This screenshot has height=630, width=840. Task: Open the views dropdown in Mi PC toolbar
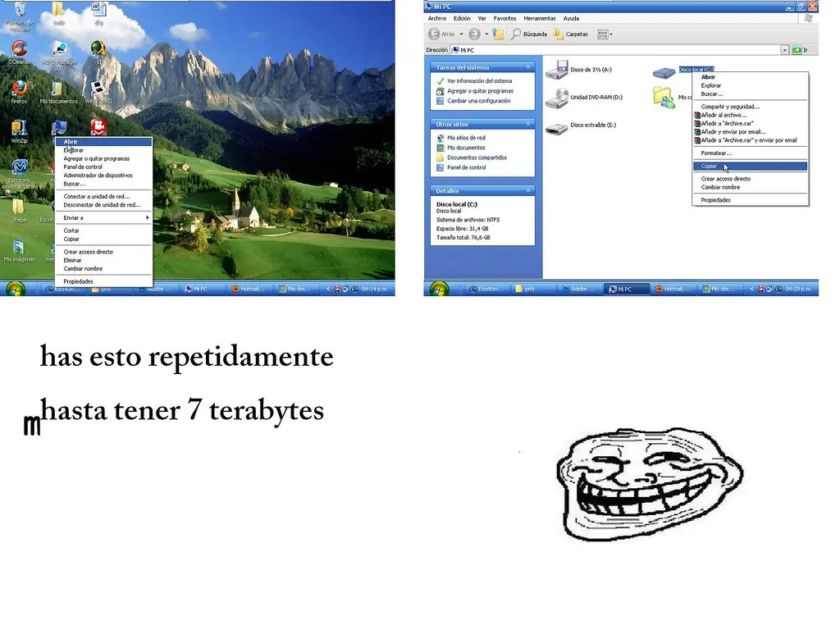click(605, 34)
